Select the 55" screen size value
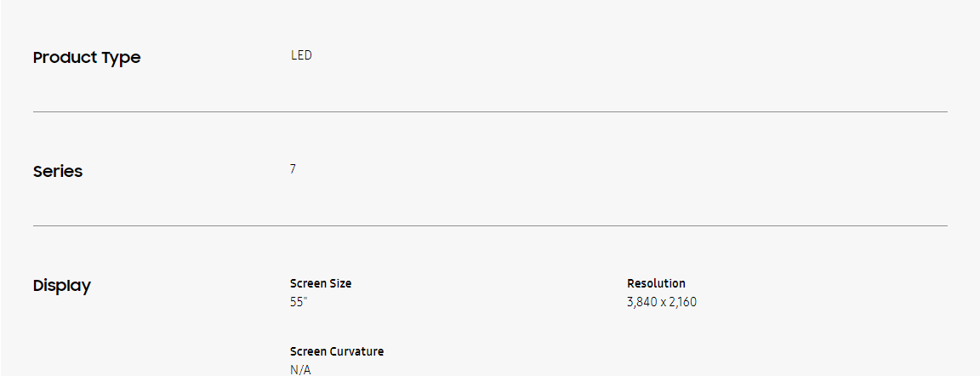The width and height of the screenshot is (980, 376). pos(298,302)
